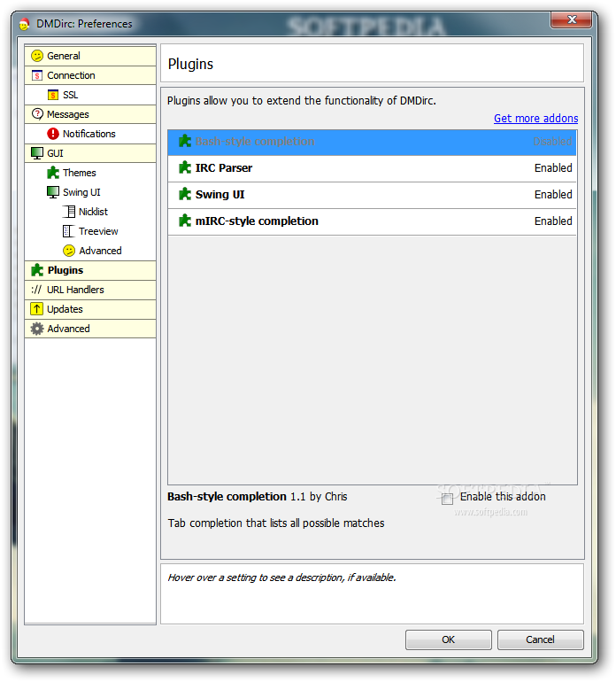Viewport: 616px width, 682px height.
Task: Open the GUI category
Action: click(90, 153)
